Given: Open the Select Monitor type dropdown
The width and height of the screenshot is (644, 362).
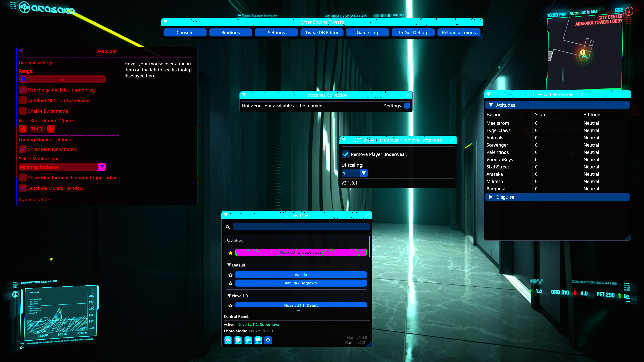Looking at the screenshot, I should pyautogui.click(x=62, y=167).
